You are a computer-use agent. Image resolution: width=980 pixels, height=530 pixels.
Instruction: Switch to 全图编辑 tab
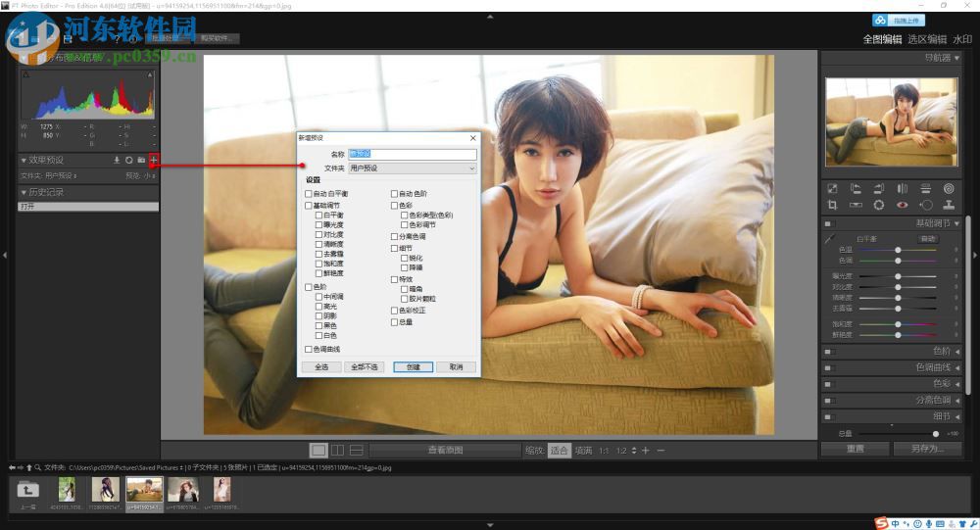pyautogui.click(x=882, y=39)
